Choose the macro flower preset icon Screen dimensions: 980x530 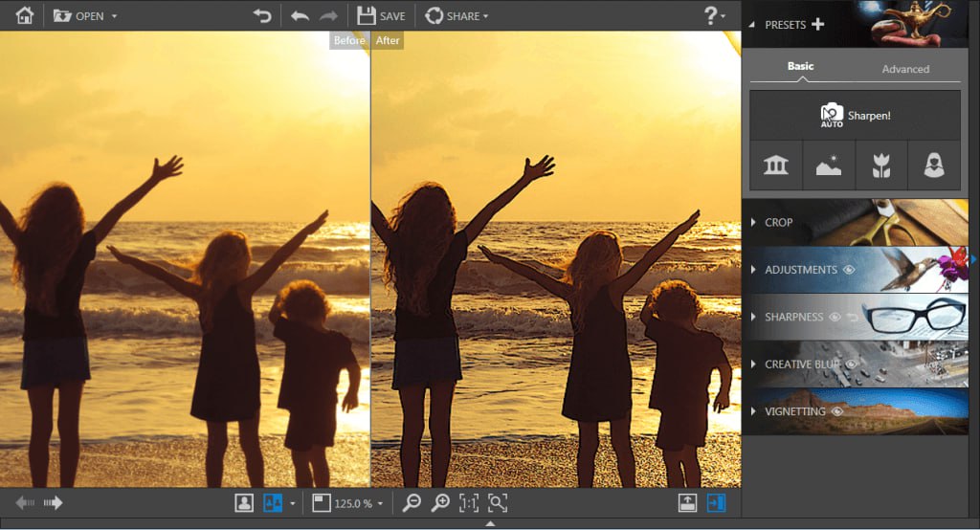point(881,166)
